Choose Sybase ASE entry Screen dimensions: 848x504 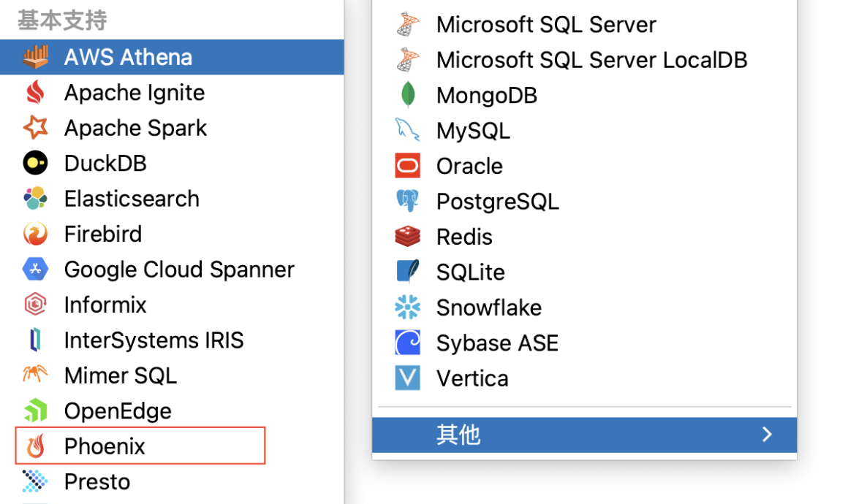point(584,343)
